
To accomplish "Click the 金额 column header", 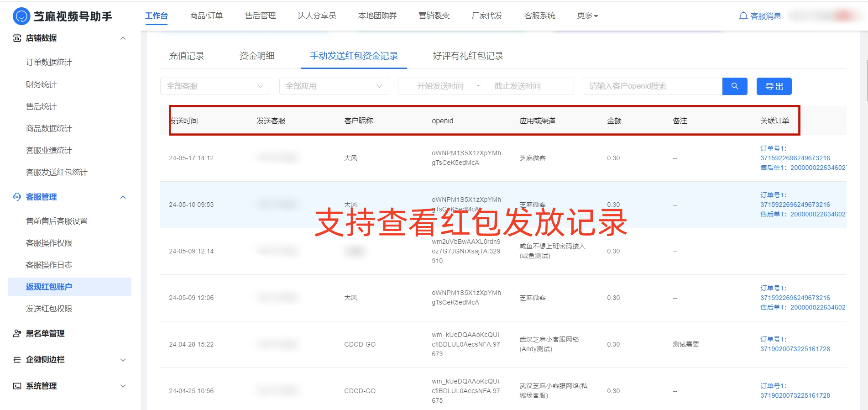I will pos(614,121).
